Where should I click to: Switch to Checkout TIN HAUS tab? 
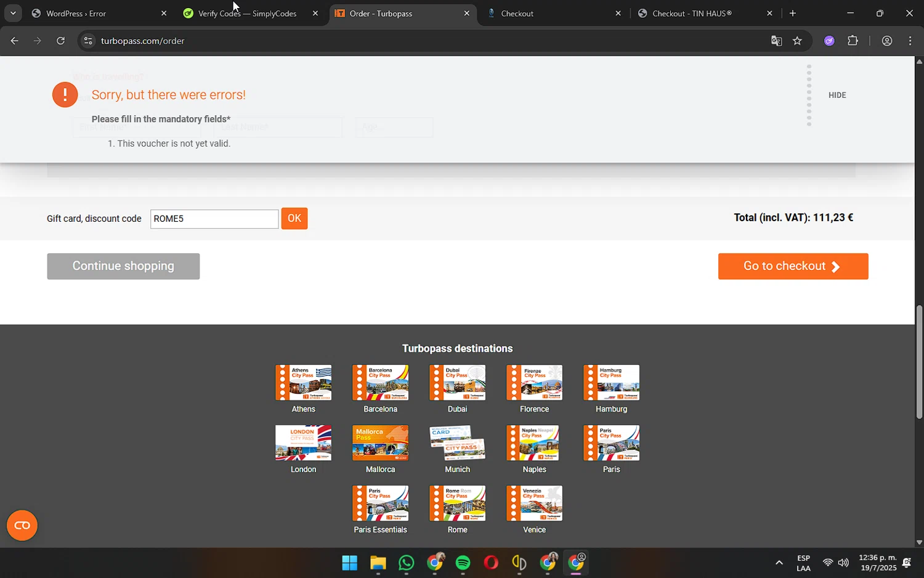(703, 14)
